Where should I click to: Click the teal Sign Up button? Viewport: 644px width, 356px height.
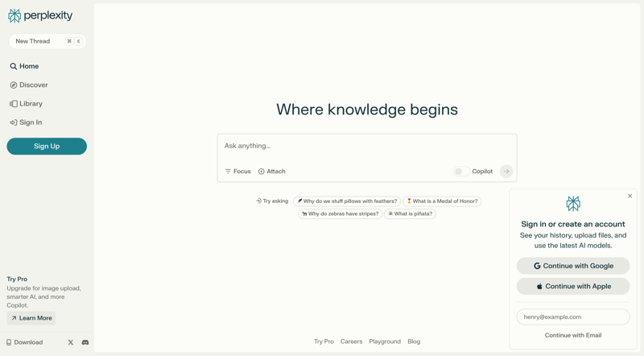point(47,147)
